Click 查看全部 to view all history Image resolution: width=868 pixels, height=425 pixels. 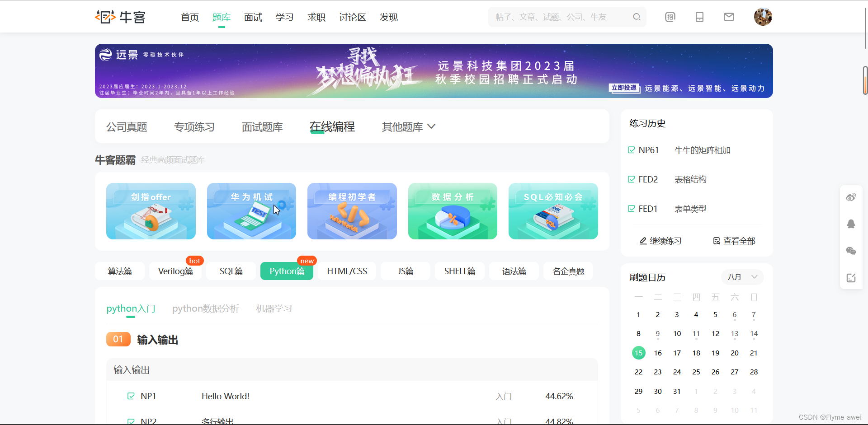[734, 241]
